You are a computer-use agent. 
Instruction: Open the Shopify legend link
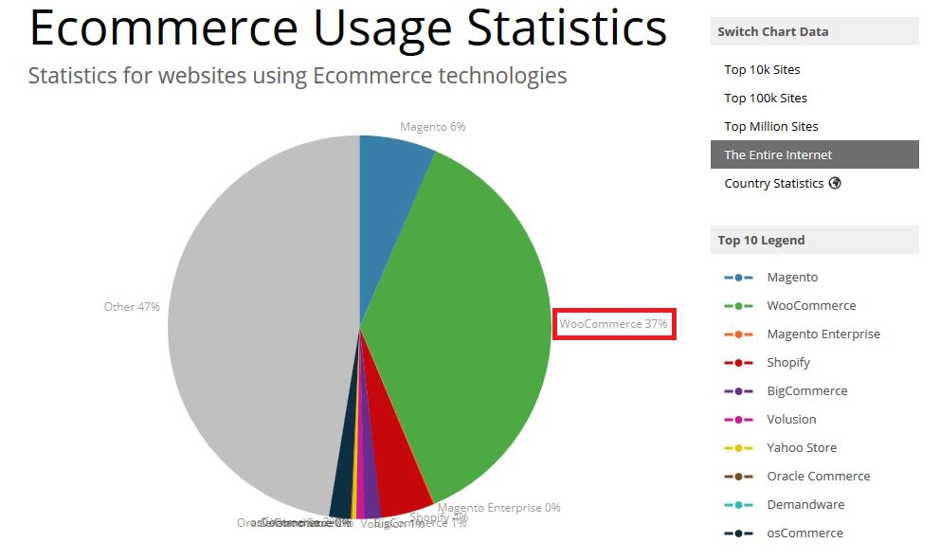[x=788, y=363]
